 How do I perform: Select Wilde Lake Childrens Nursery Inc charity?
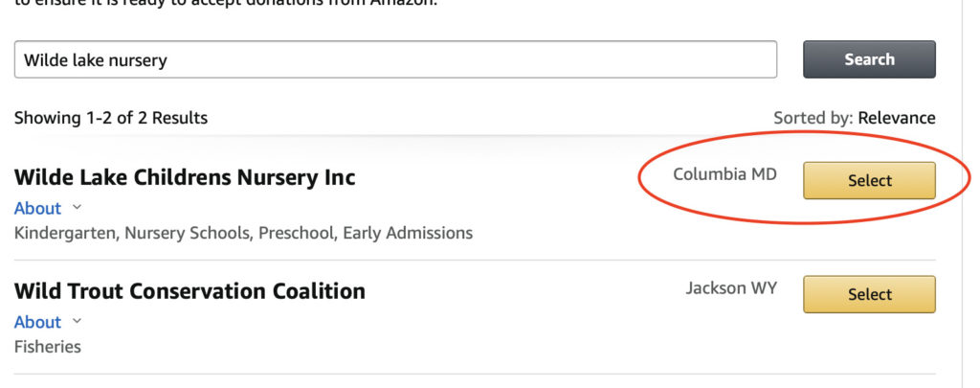[869, 180]
